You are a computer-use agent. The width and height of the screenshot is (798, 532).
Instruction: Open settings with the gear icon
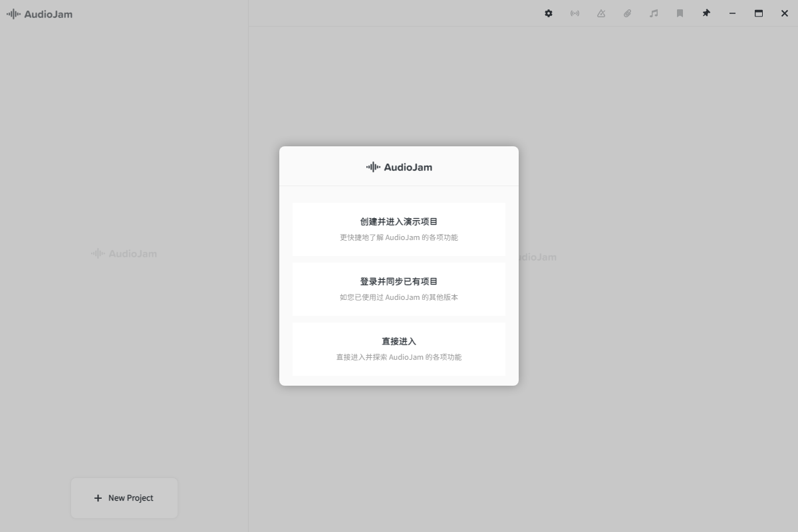coord(549,13)
